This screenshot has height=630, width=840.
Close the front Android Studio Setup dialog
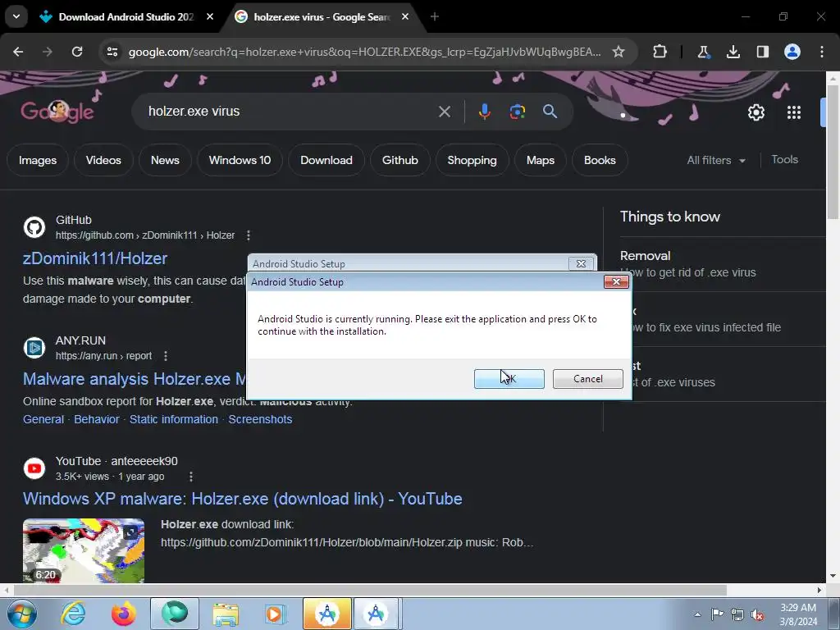[x=616, y=282]
